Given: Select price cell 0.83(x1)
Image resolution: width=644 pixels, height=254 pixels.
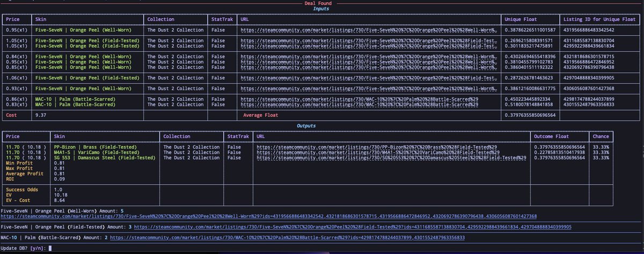Looking at the screenshot, I should 17,103.
